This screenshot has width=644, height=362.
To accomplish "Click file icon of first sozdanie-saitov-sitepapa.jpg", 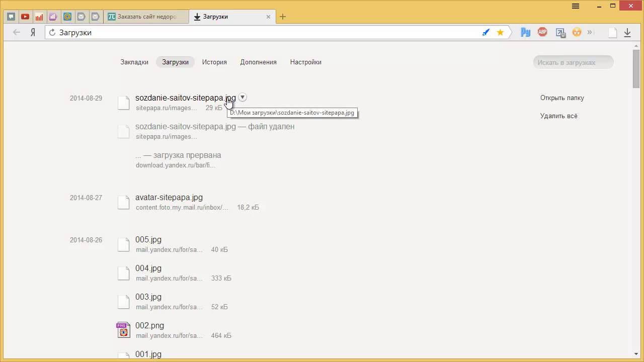I will click(x=123, y=103).
